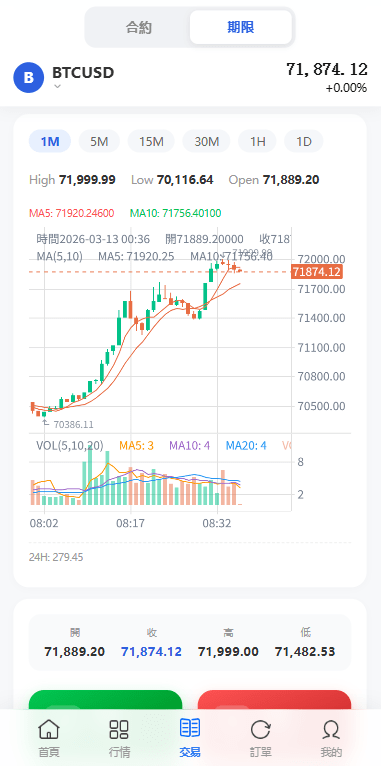
Task: Click the 24H: 279.45 volume text
Action: coord(56,557)
